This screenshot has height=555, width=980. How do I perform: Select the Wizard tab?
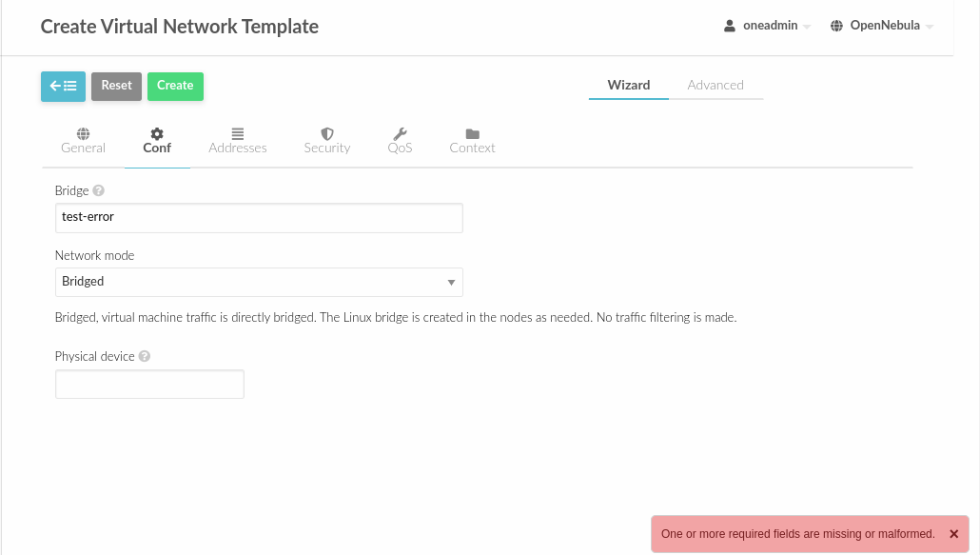(628, 85)
